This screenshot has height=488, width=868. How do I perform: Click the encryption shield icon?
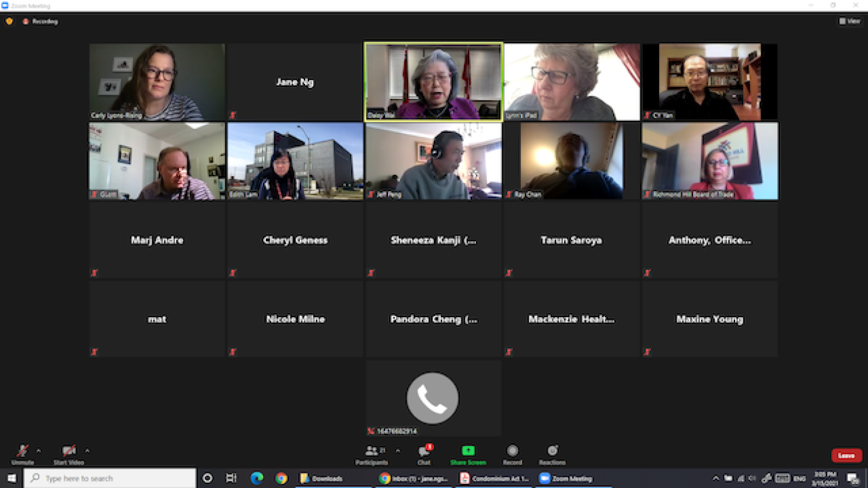(x=9, y=21)
